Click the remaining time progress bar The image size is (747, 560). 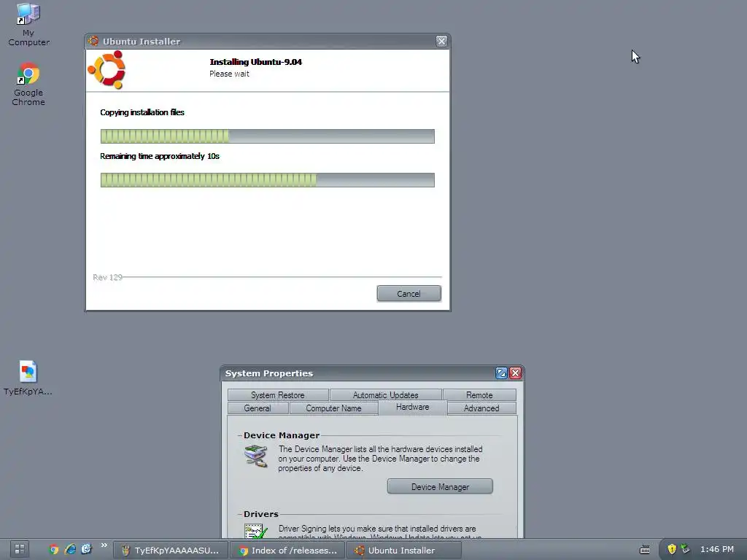pos(267,180)
